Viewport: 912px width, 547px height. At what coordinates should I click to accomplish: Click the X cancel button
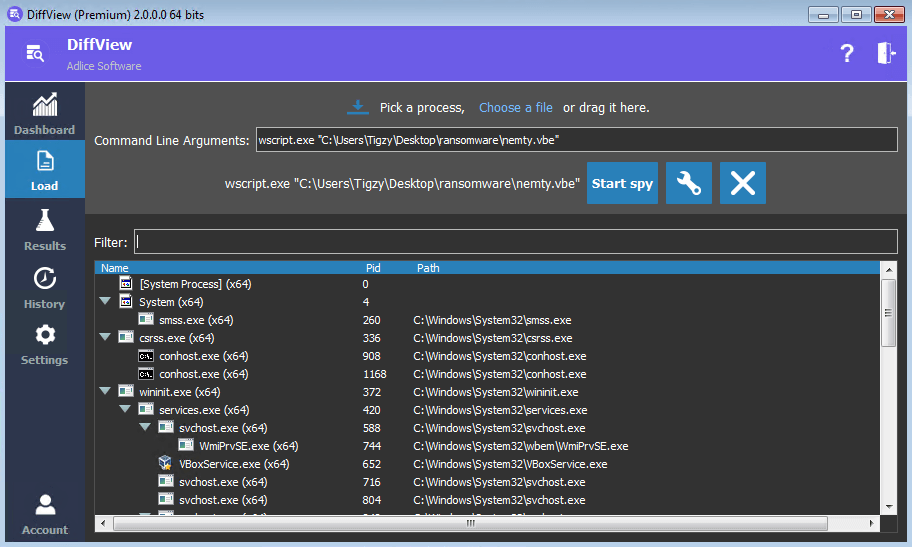pos(742,184)
